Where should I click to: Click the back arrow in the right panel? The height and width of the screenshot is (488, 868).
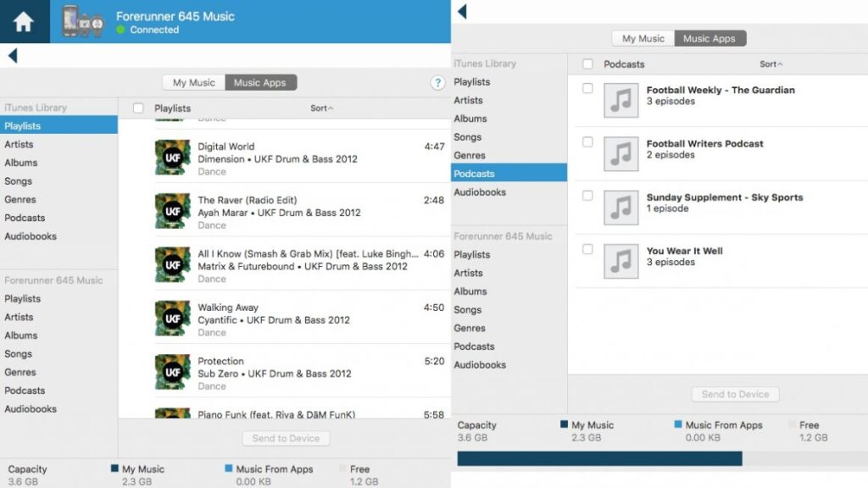[462, 11]
